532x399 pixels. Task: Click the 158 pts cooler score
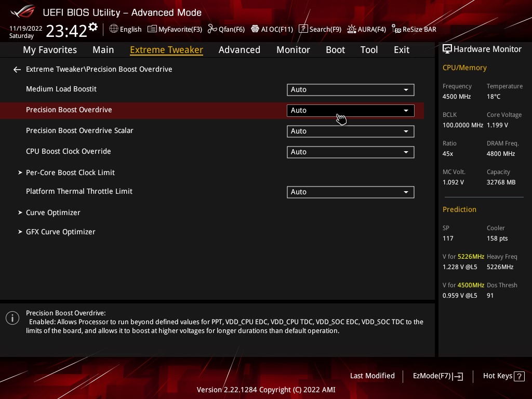click(497, 238)
